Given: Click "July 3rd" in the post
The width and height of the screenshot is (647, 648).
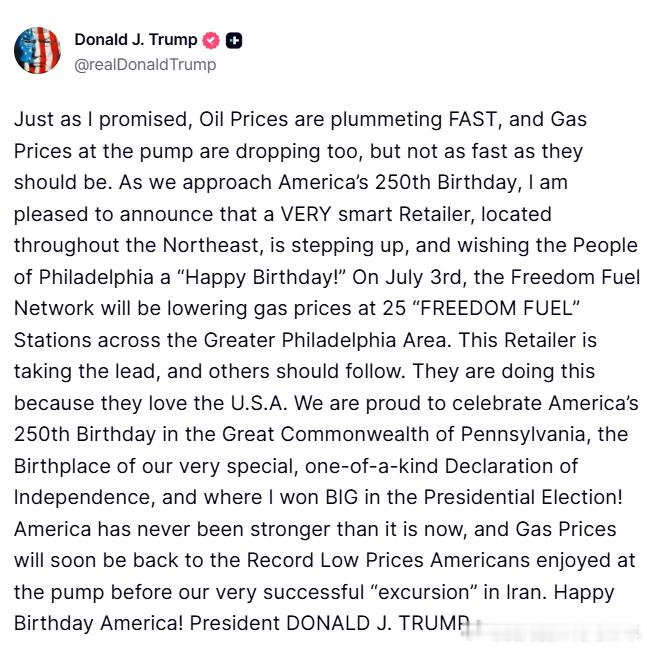Looking at the screenshot, I should pos(423,277).
